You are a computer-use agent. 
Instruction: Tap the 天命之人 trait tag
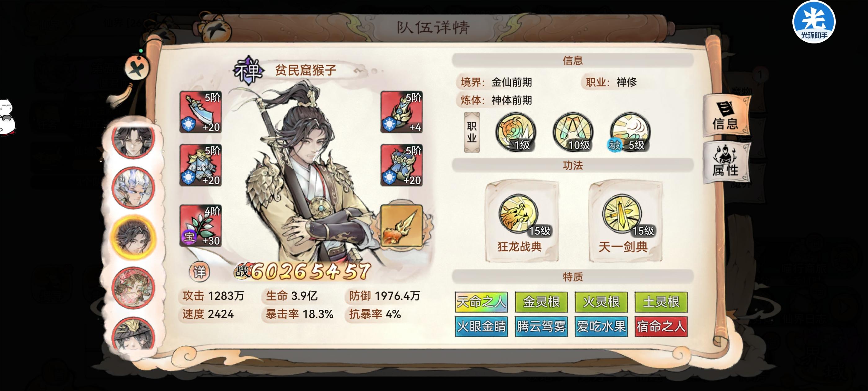pyautogui.click(x=481, y=302)
